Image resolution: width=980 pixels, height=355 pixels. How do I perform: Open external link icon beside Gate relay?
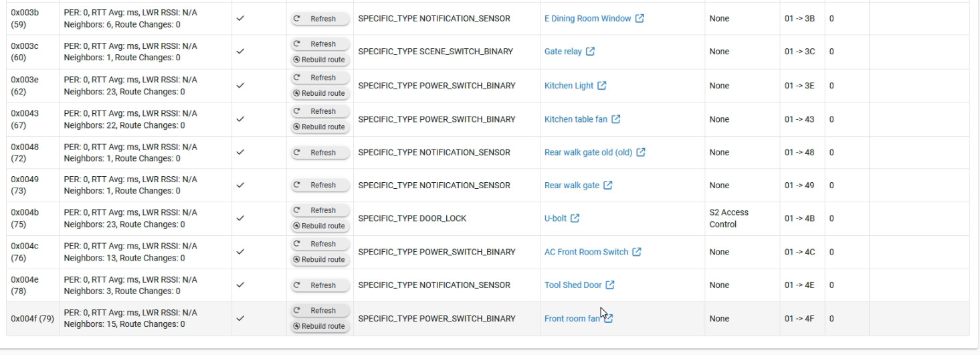point(590,52)
